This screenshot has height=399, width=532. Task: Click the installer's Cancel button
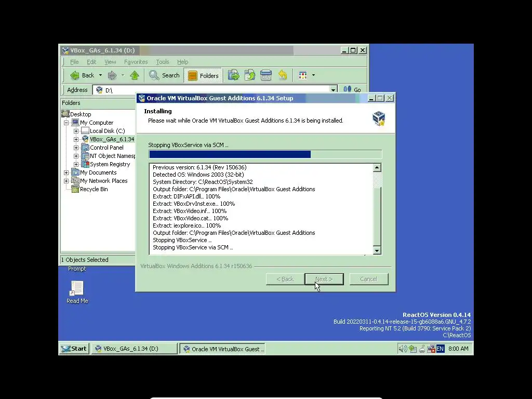368,279
